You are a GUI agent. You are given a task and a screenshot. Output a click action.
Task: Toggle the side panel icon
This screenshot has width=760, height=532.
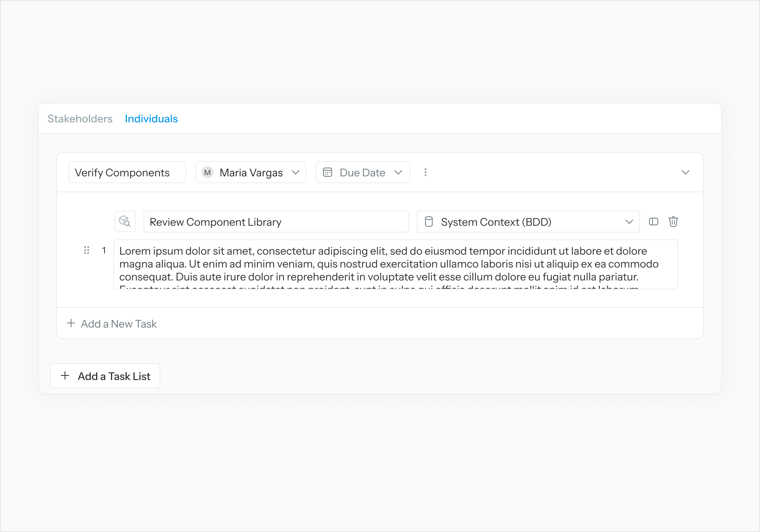tap(653, 222)
